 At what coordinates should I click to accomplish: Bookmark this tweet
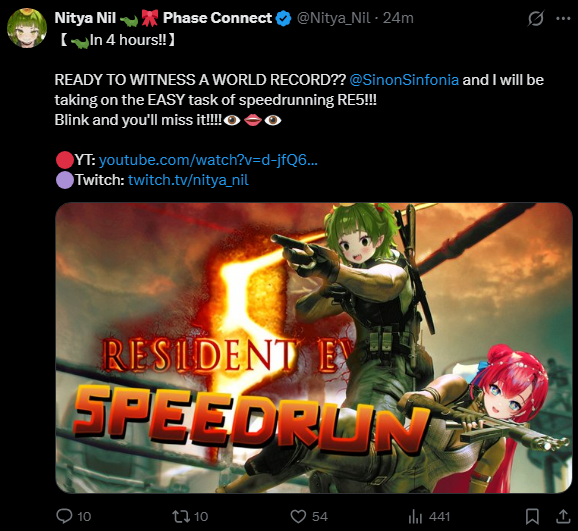click(x=532, y=516)
